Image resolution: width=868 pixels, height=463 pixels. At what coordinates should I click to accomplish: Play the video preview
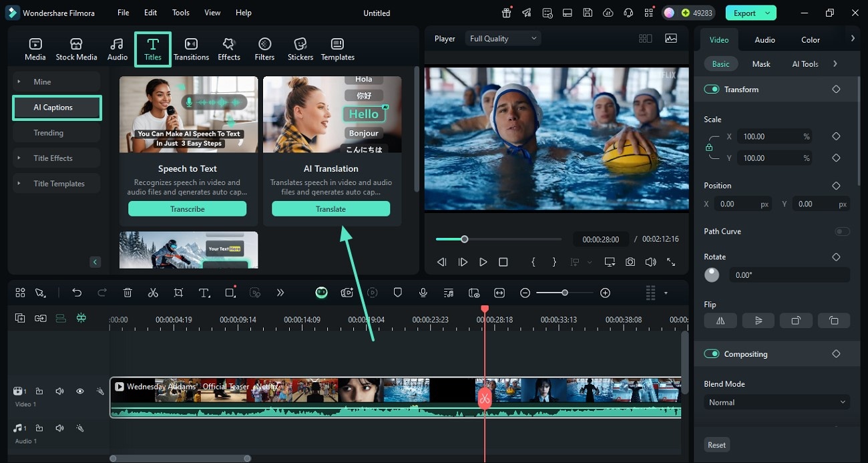point(483,263)
